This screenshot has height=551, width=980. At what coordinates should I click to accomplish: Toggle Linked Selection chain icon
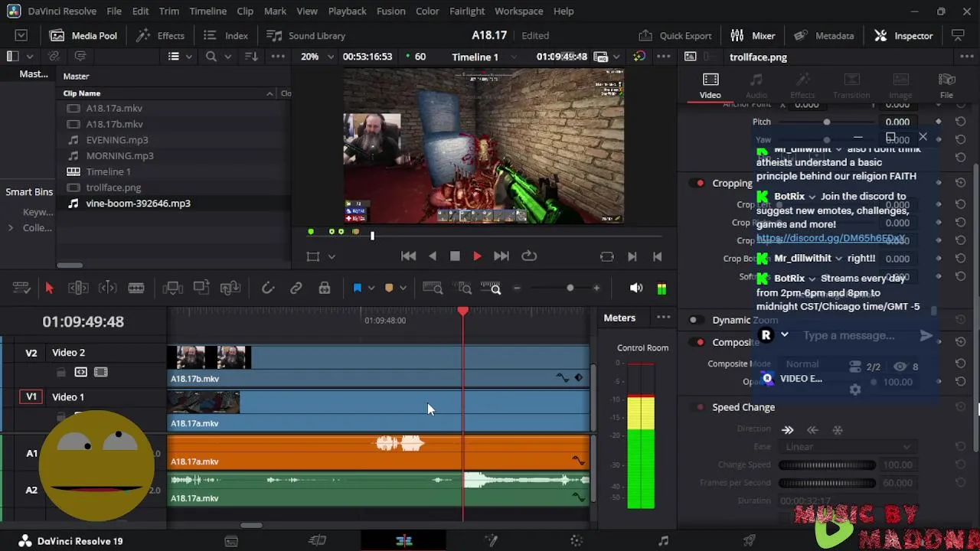coord(296,289)
